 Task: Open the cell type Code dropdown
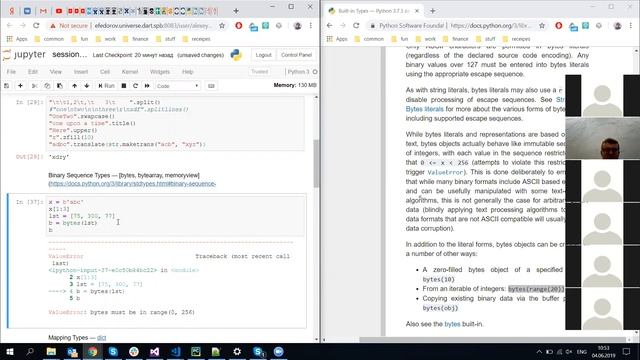pos(178,86)
